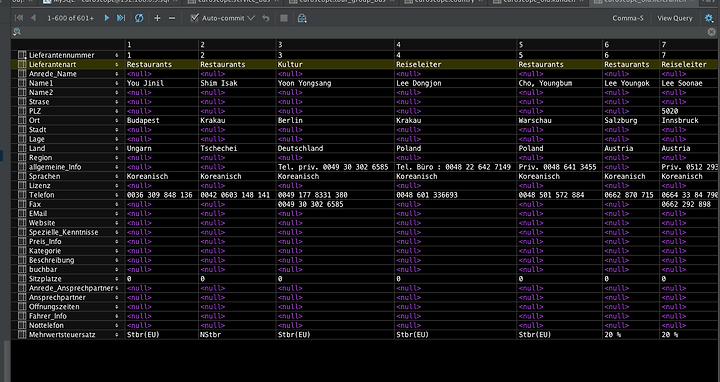Select the cell 'Salzburg'
This screenshot has width=720, height=382.
point(631,120)
